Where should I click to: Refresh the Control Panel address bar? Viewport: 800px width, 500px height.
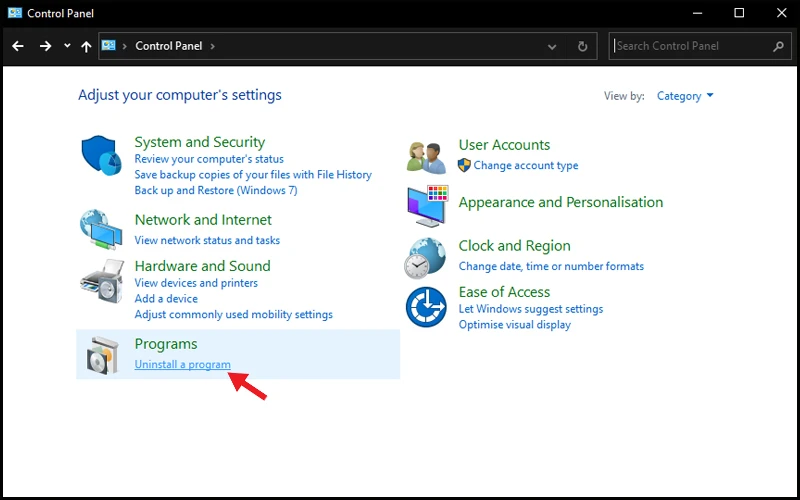(582, 46)
